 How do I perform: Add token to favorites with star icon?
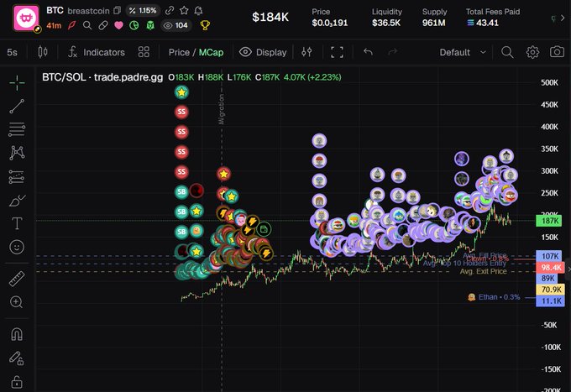tap(184, 11)
